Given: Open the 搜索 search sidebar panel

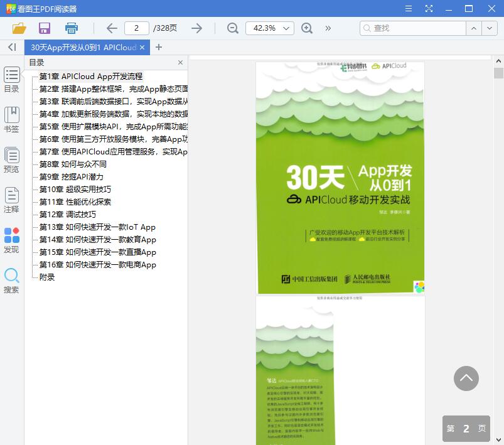Looking at the screenshot, I should coord(11,281).
